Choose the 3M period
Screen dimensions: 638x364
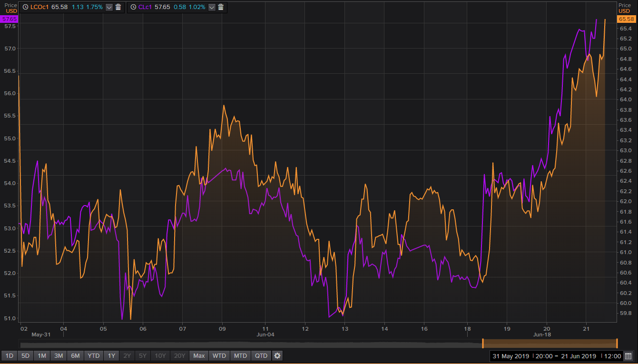59,355
